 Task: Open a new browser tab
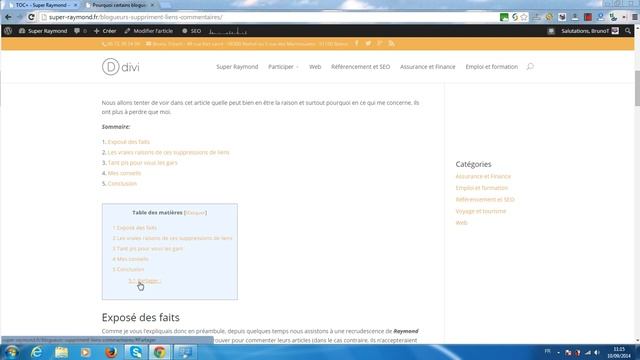165,5
